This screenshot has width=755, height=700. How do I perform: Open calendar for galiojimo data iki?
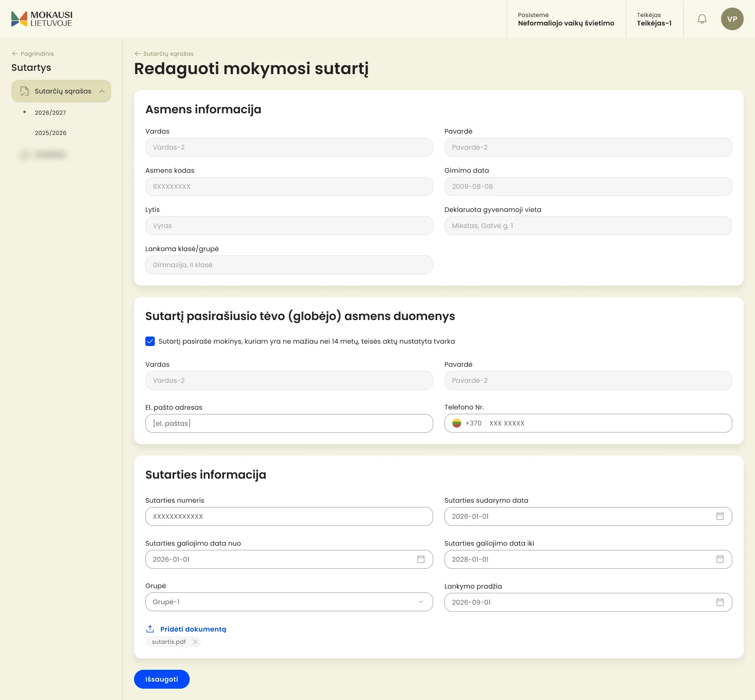(720, 559)
